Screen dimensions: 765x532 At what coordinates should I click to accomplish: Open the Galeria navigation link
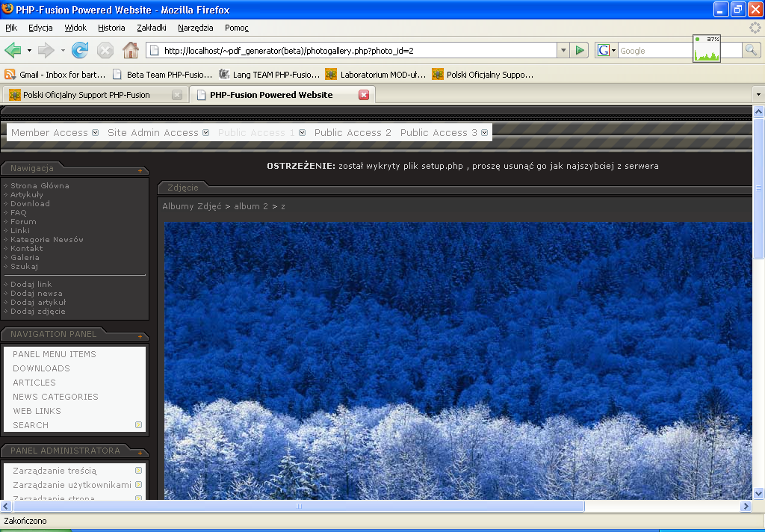(25, 257)
